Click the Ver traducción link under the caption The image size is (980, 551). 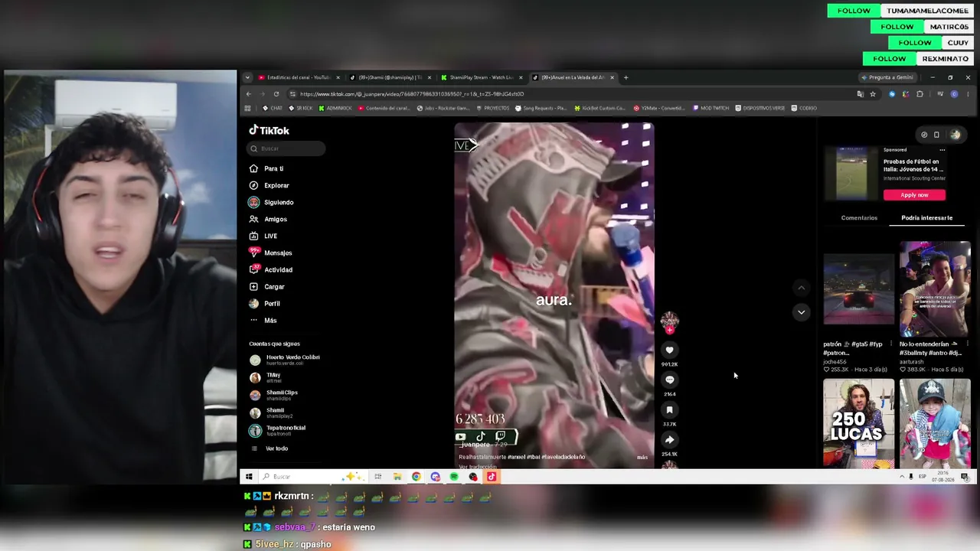tap(478, 466)
